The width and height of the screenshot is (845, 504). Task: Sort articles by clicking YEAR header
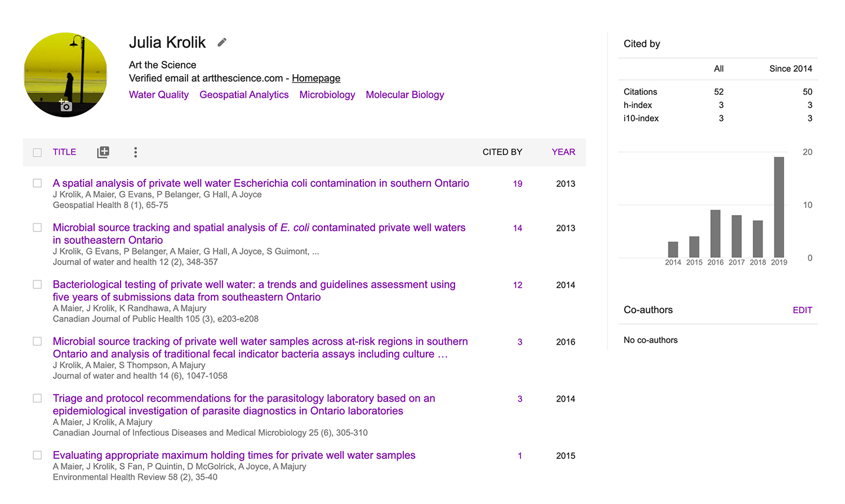coord(563,152)
